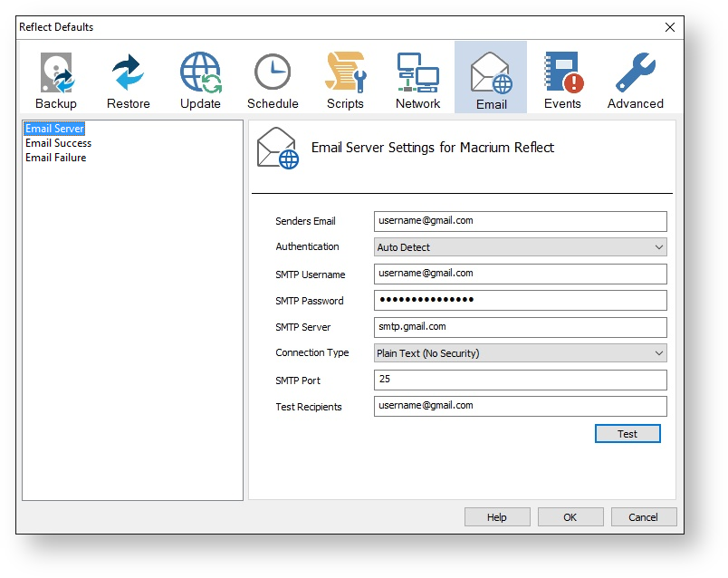Confirm settings with the OK button
This screenshot has width=728, height=578.
tap(570, 517)
